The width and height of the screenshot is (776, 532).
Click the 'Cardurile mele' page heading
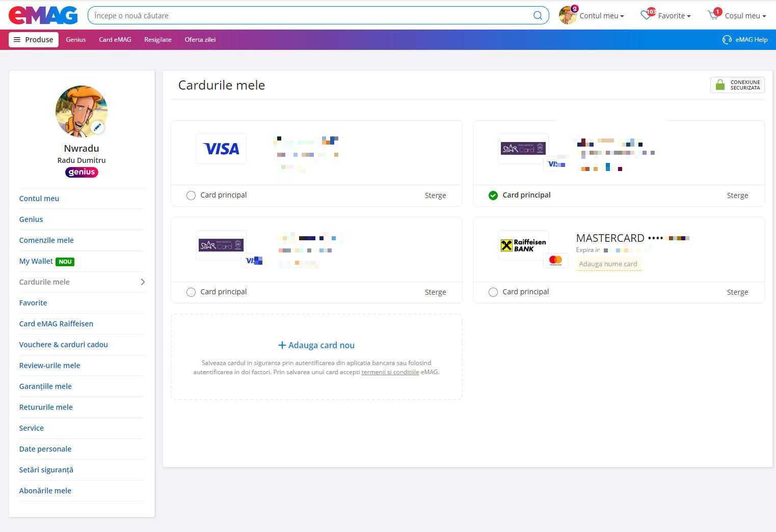coord(222,85)
